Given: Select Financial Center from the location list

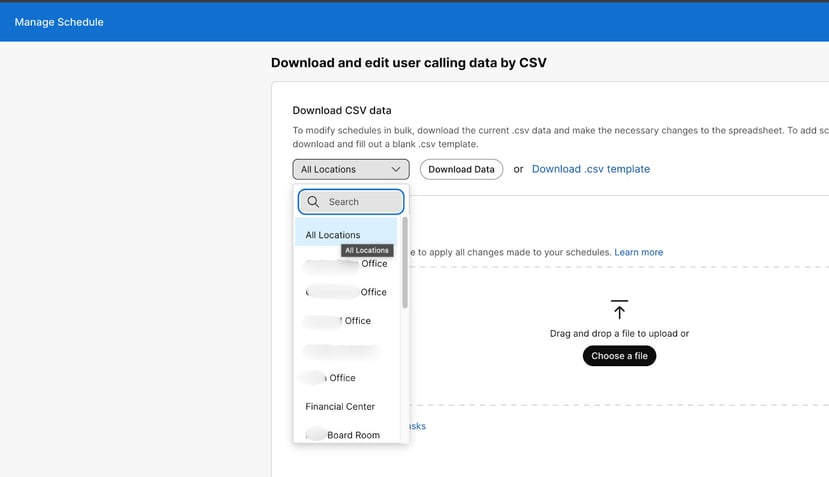Looking at the screenshot, I should coord(340,407).
